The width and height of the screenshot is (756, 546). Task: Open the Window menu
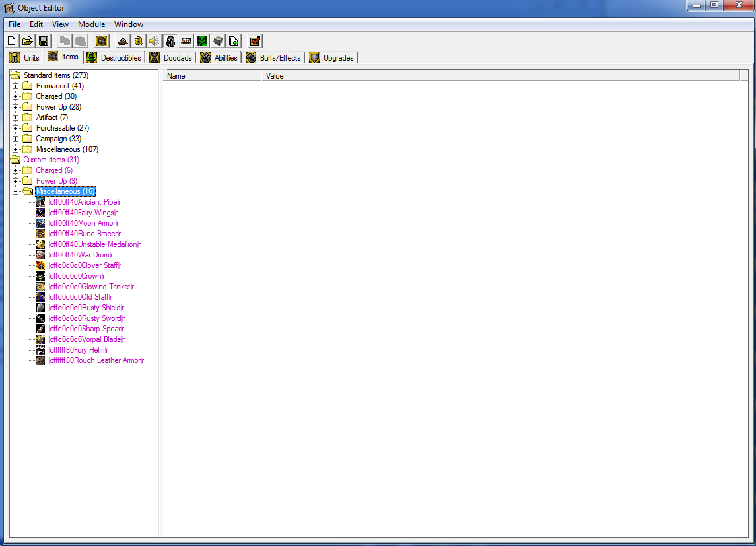(129, 24)
